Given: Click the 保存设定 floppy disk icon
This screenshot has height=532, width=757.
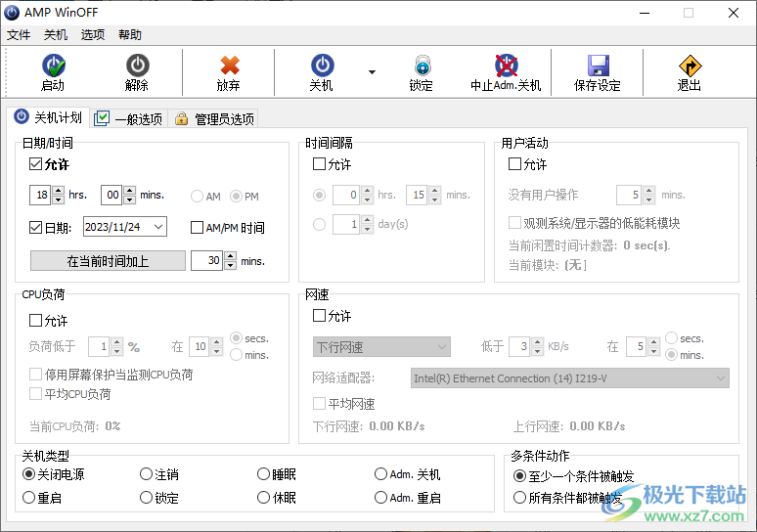Looking at the screenshot, I should 599,66.
